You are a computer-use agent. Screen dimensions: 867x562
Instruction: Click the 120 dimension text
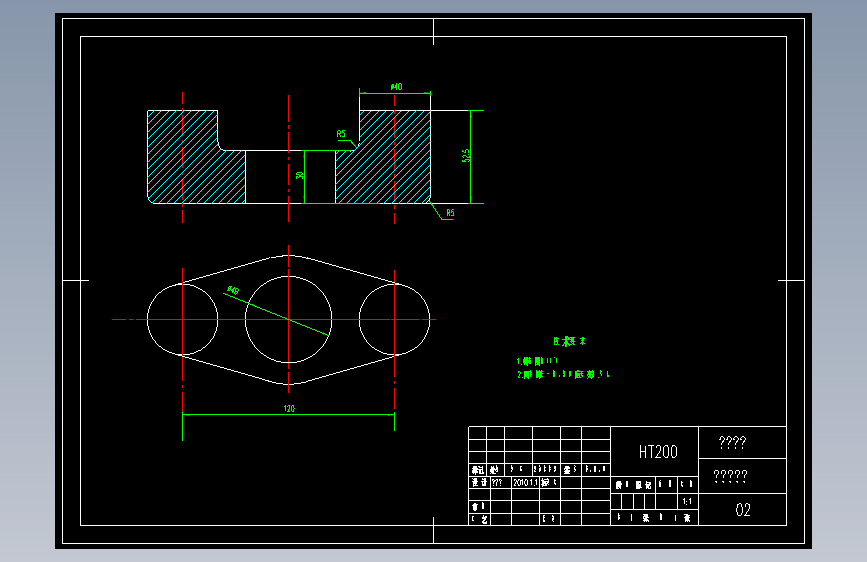coord(289,409)
